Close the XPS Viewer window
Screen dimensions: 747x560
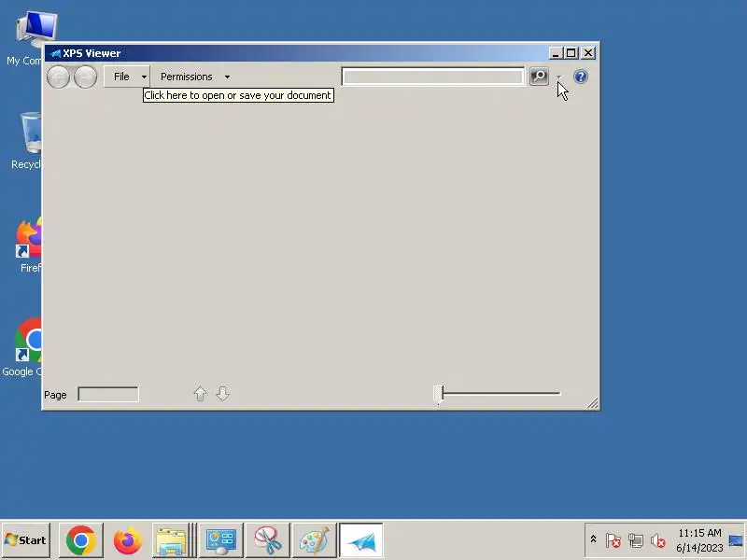[588, 53]
